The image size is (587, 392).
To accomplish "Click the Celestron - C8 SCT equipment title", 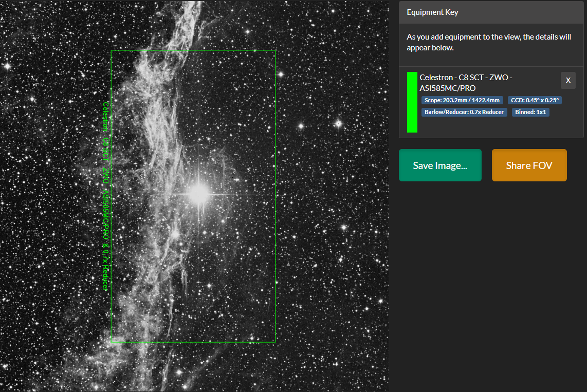I will [x=466, y=83].
